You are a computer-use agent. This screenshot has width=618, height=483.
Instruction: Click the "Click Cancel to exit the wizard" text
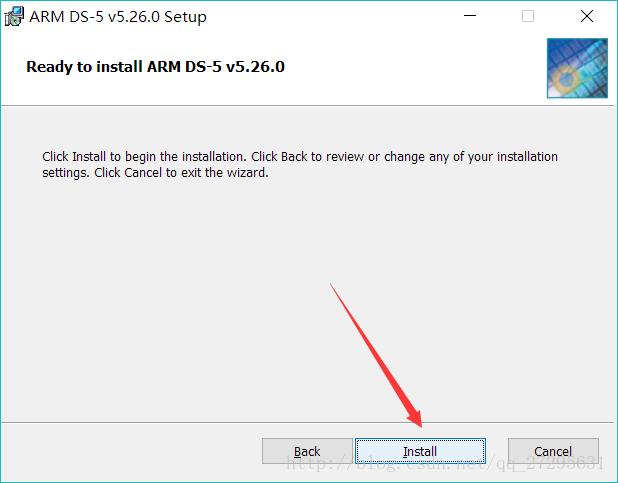pyautogui.click(x=181, y=173)
